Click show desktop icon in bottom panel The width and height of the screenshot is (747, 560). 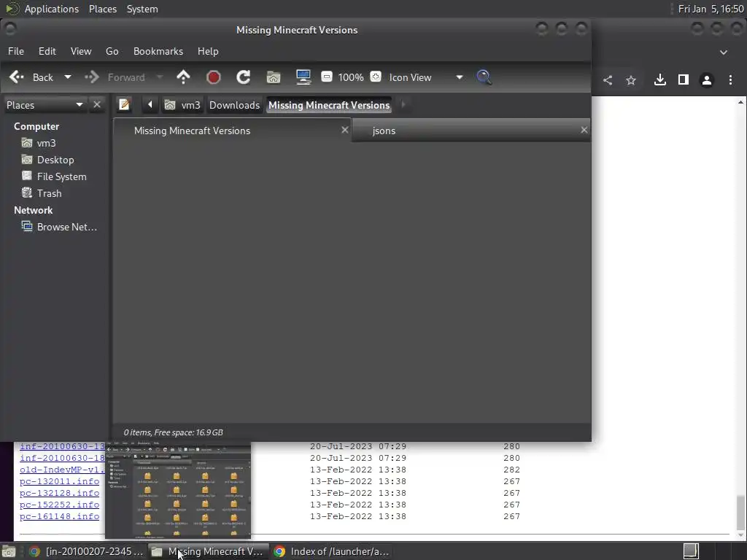coord(9,551)
